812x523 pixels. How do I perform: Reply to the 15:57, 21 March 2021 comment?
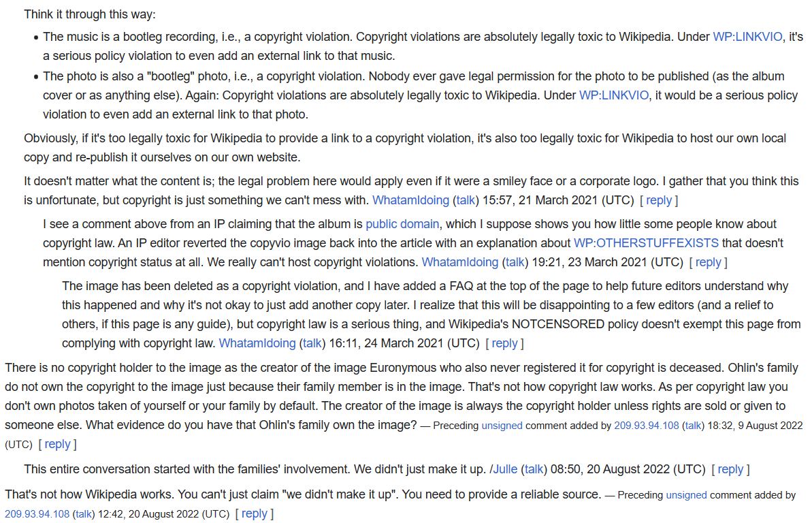[659, 200]
